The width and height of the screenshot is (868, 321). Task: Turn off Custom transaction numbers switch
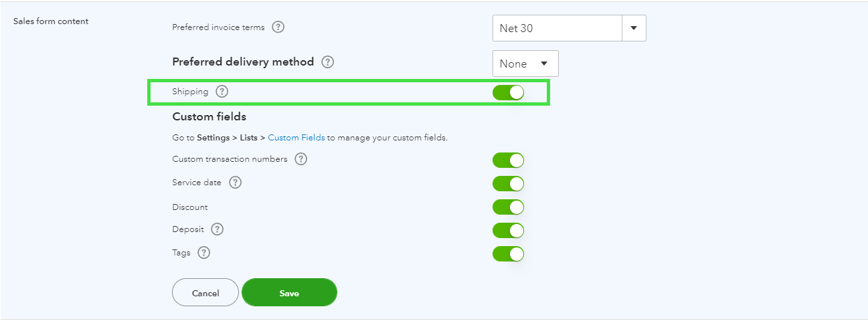click(508, 160)
